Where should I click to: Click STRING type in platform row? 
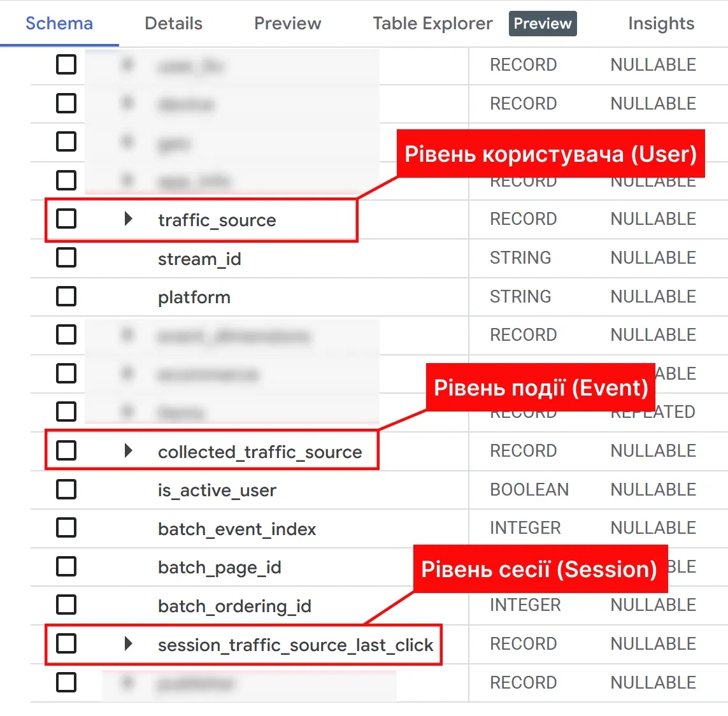pyautogui.click(x=520, y=296)
